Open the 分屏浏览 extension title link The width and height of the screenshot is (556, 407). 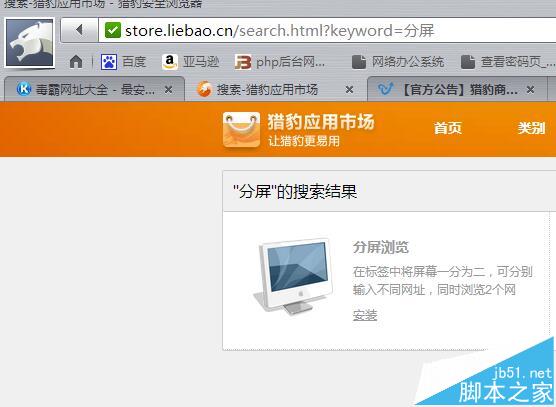coord(381,247)
